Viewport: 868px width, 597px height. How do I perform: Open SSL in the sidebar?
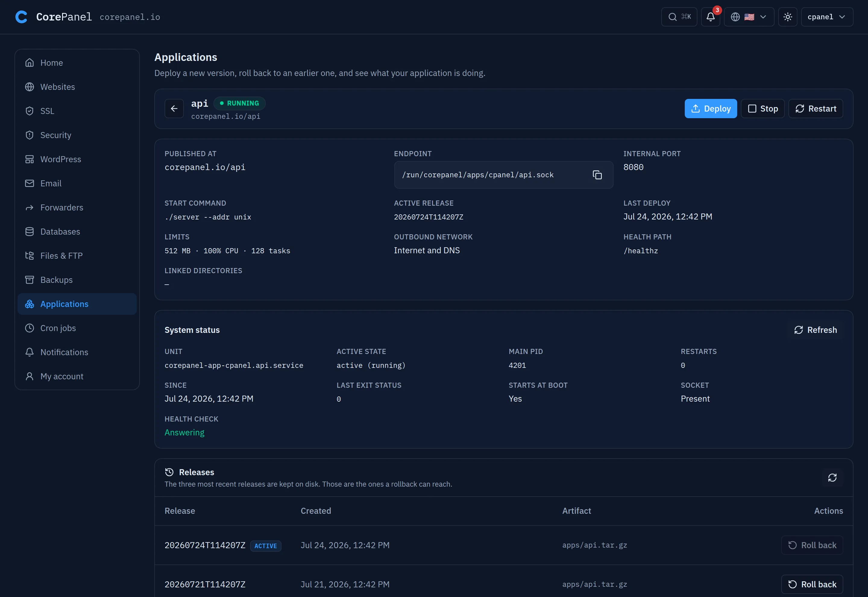click(77, 111)
